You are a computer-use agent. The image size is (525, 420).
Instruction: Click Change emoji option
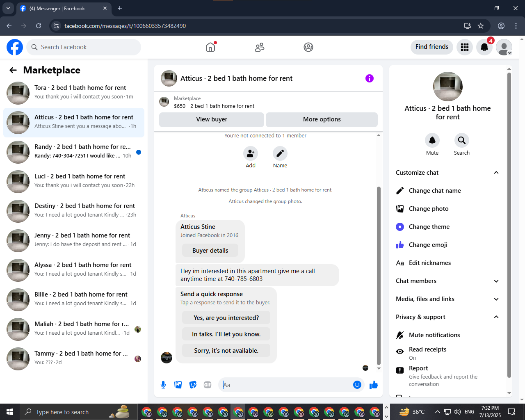(x=448, y=245)
